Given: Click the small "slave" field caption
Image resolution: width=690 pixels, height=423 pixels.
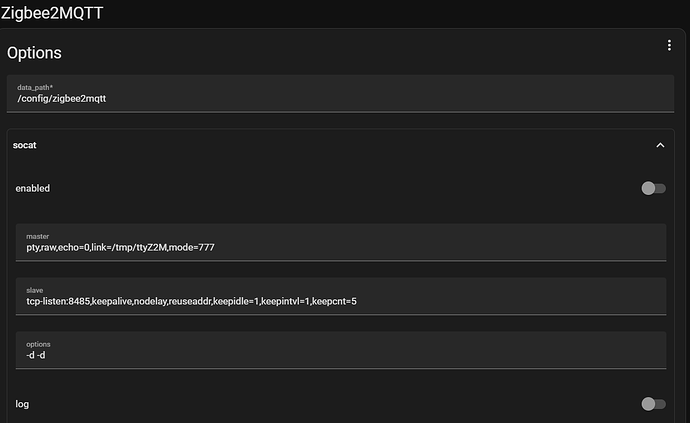Looking at the screenshot, I should coord(35,290).
